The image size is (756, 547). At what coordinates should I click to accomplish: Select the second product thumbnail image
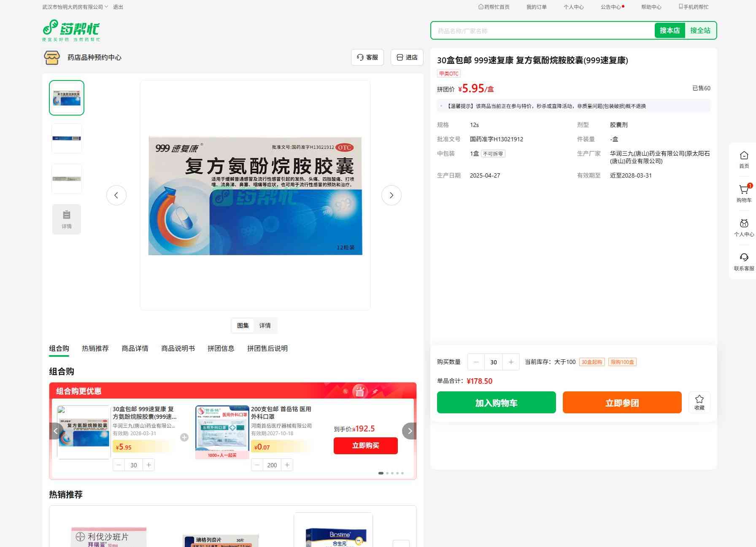coord(67,138)
